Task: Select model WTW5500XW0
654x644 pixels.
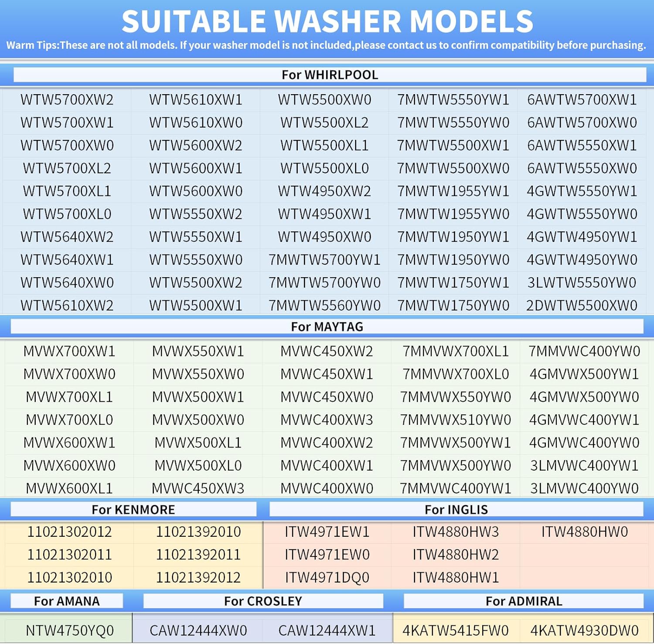Action: click(x=325, y=100)
